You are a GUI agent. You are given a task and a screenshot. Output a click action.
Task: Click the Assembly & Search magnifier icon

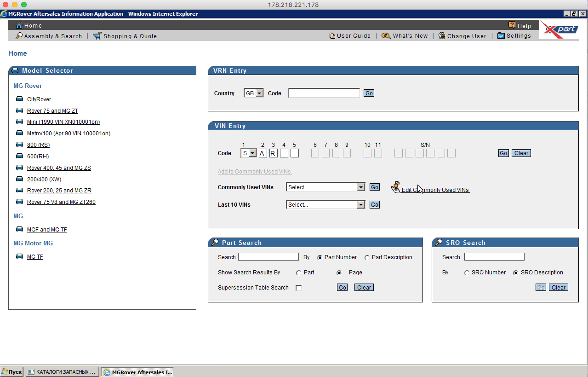(x=19, y=36)
